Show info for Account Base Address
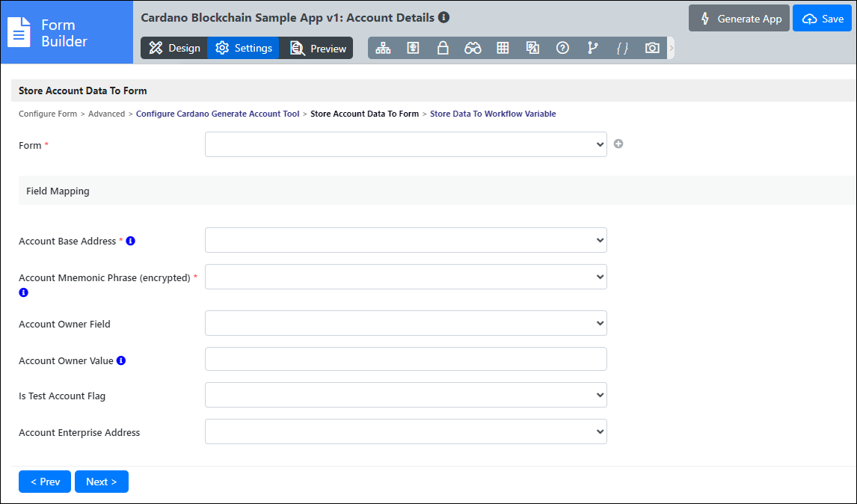The width and height of the screenshot is (857, 504). pyautogui.click(x=131, y=241)
